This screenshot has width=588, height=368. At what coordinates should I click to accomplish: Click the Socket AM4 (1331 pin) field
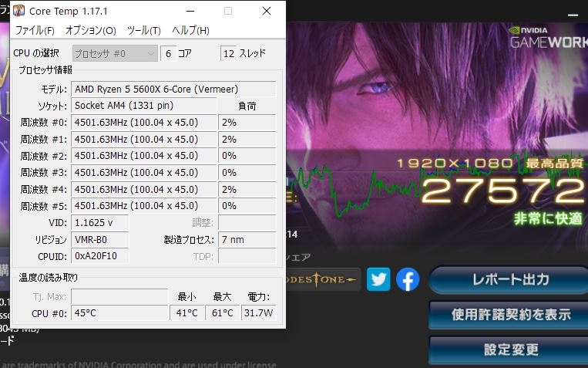coord(143,106)
